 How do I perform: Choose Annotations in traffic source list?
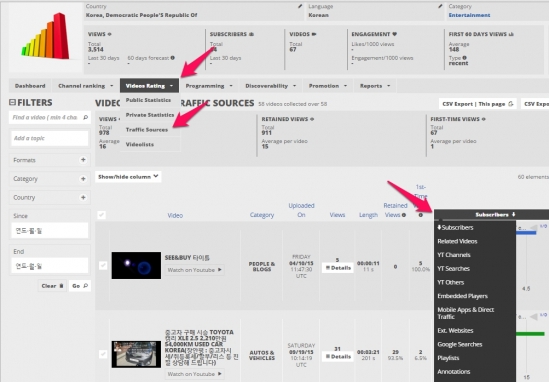(x=454, y=371)
